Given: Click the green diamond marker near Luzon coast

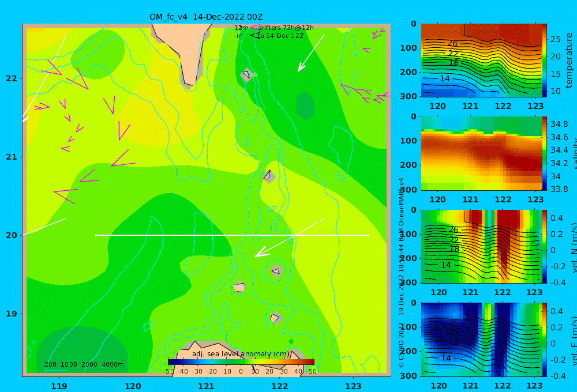Looking at the screenshot, I should [x=291, y=342].
